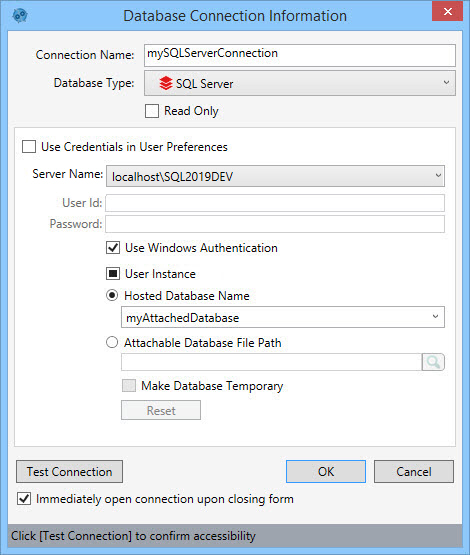Toggle the User Instance checkbox

113,274
